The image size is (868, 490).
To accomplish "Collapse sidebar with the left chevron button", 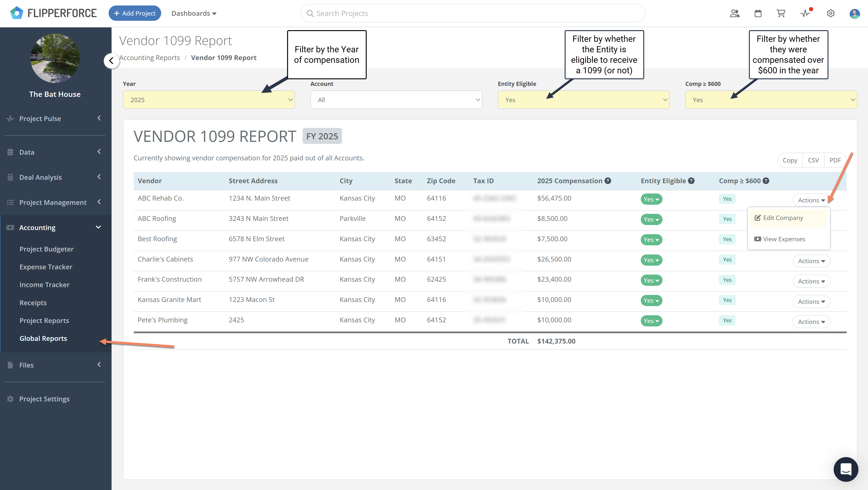I will click(x=111, y=61).
